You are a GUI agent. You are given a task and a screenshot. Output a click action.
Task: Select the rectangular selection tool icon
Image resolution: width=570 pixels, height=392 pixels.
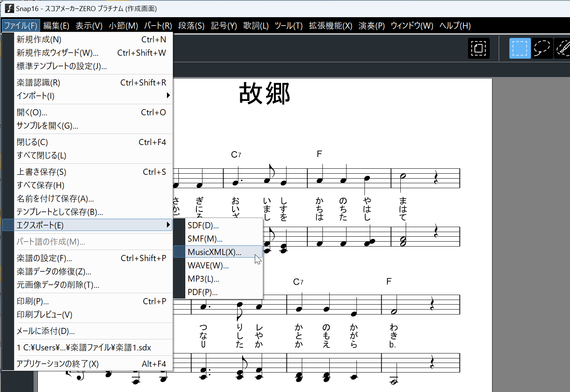pos(520,48)
